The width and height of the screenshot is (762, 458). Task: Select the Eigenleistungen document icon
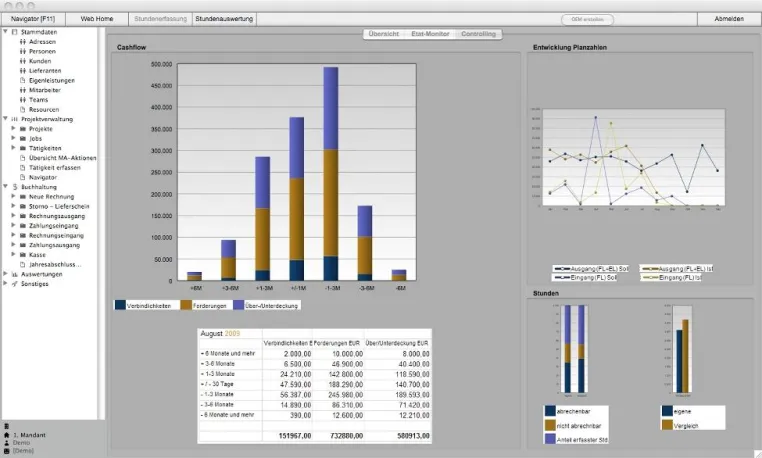(22, 80)
